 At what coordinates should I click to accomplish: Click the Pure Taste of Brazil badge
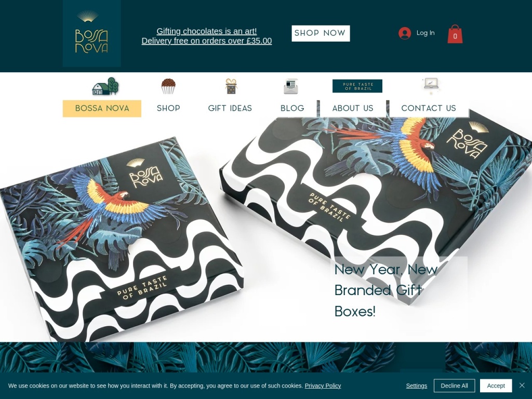[357, 86]
